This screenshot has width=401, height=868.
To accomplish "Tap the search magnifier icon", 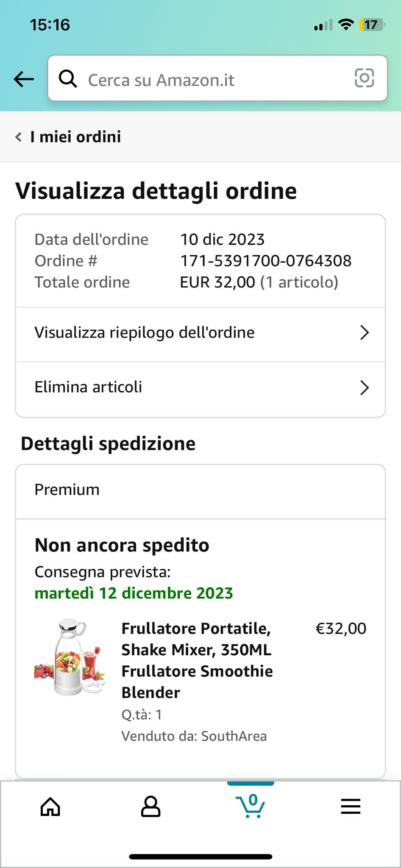I will click(x=68, y=79).
